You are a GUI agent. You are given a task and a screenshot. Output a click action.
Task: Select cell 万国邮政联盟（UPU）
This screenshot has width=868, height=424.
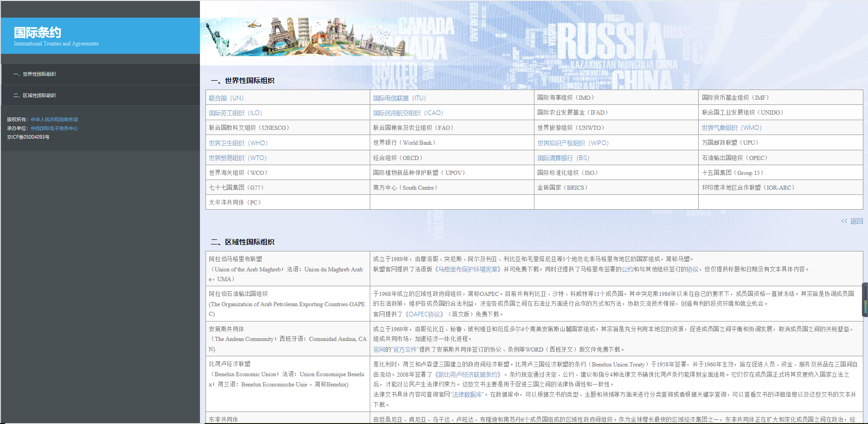tap(781, 142)
